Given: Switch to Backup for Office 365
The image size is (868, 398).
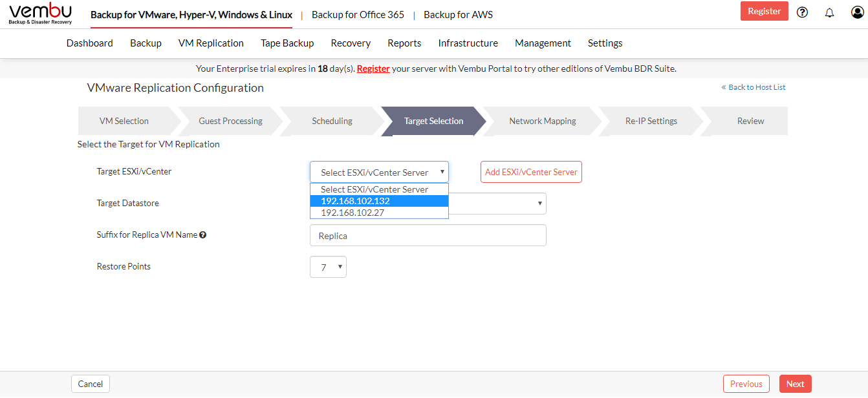Looking at the screenshot, I should 358,15.
